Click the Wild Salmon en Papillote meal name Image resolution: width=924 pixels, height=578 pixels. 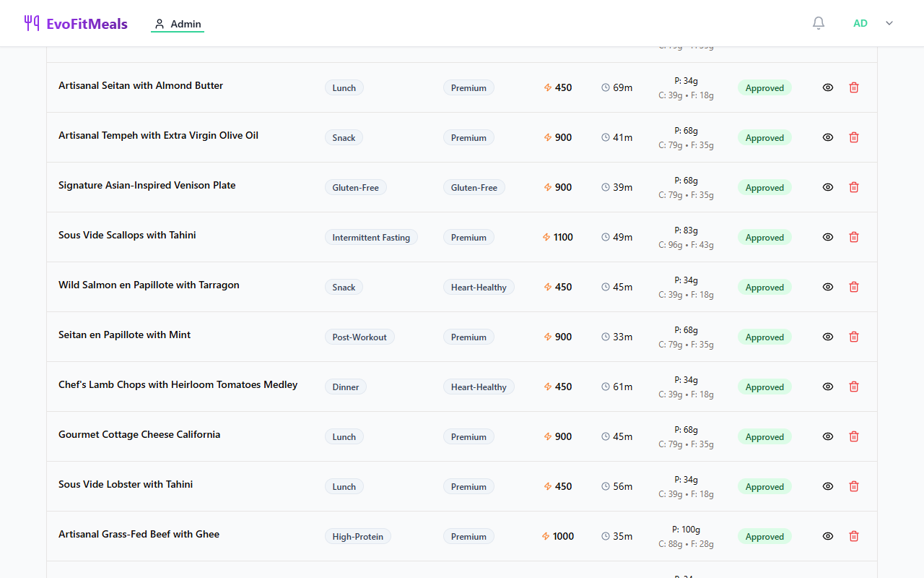(149, 285)
